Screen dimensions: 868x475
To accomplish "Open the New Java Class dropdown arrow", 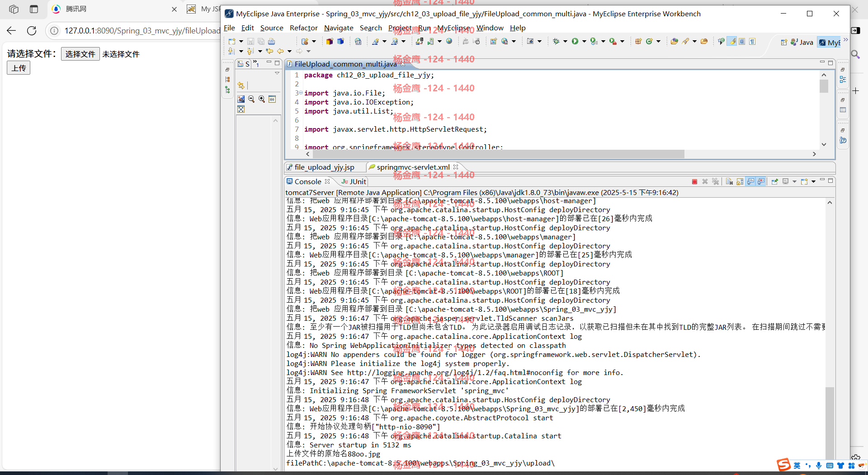I will point(658,41).
